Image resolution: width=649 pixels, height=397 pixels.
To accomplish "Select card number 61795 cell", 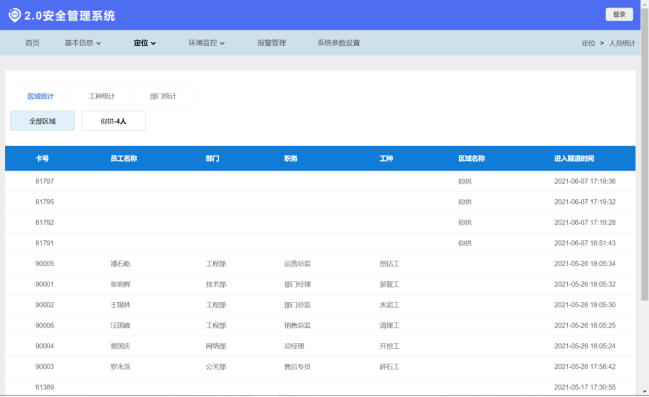I will click(45, 202).
